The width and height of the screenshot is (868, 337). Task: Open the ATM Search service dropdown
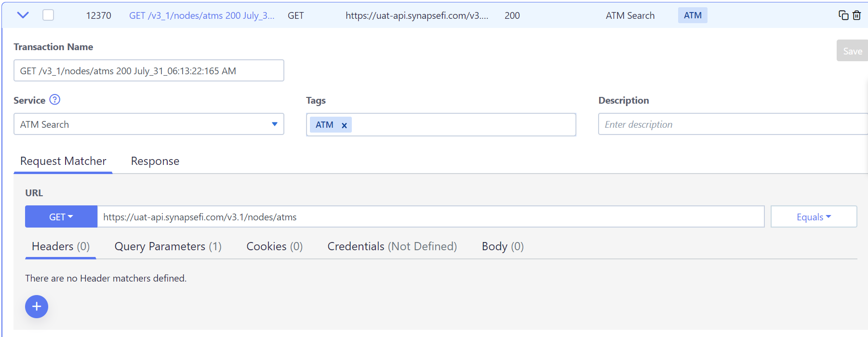coord(148,124)
